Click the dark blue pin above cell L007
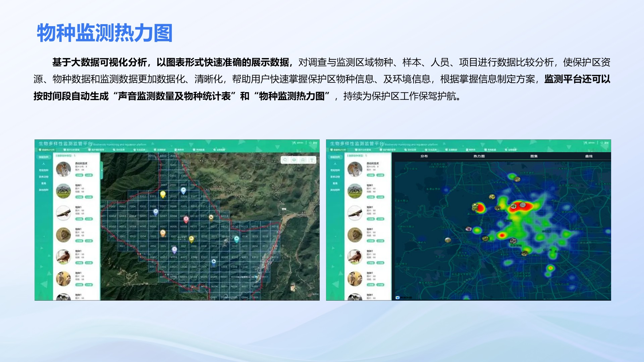Screen dimensions: 644x362 click(x=214, y=261)
